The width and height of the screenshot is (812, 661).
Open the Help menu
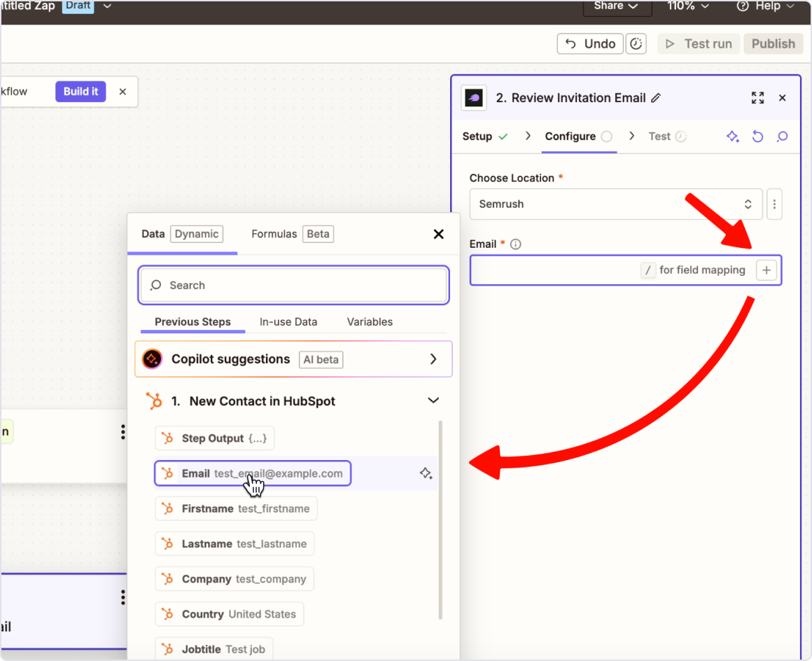765,6
